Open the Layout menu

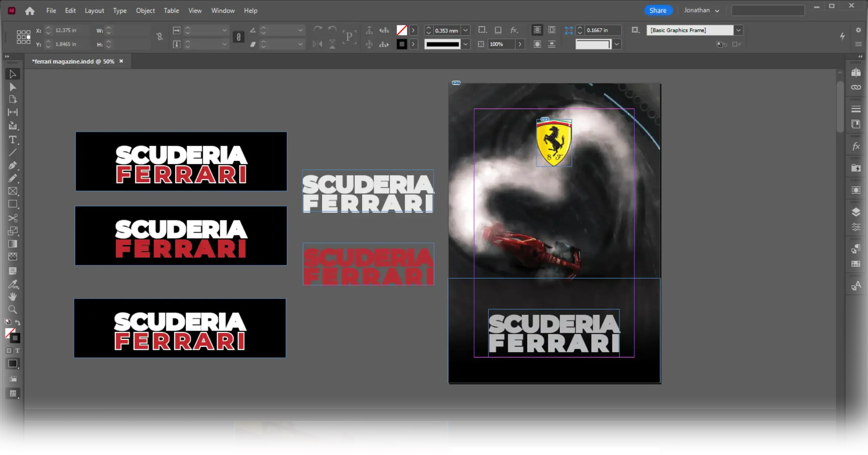(x=94, y=11)
